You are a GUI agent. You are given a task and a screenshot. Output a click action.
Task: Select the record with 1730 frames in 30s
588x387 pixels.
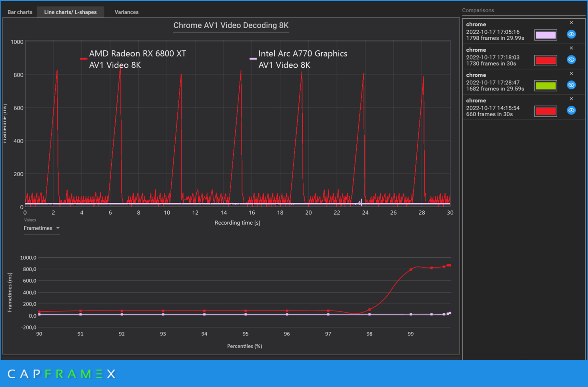coord(523,56)
